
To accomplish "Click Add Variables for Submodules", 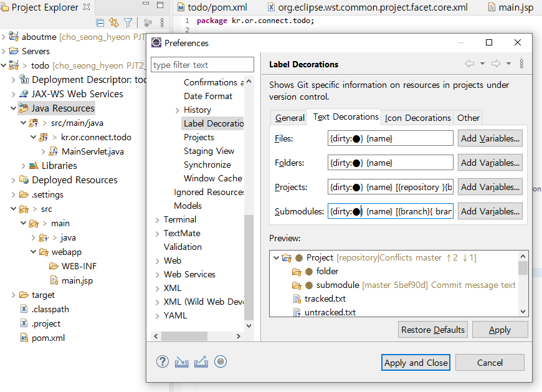I will [x=490, y=211].
